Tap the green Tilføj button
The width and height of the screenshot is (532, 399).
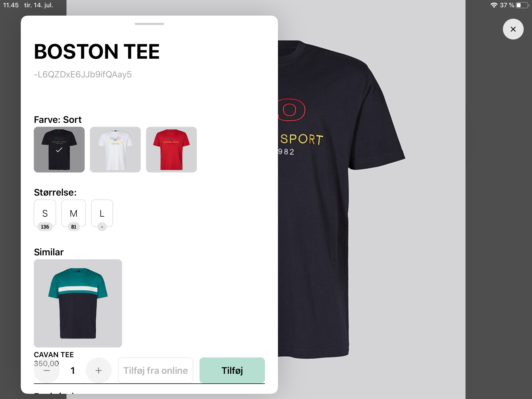(x=232, y=370)
